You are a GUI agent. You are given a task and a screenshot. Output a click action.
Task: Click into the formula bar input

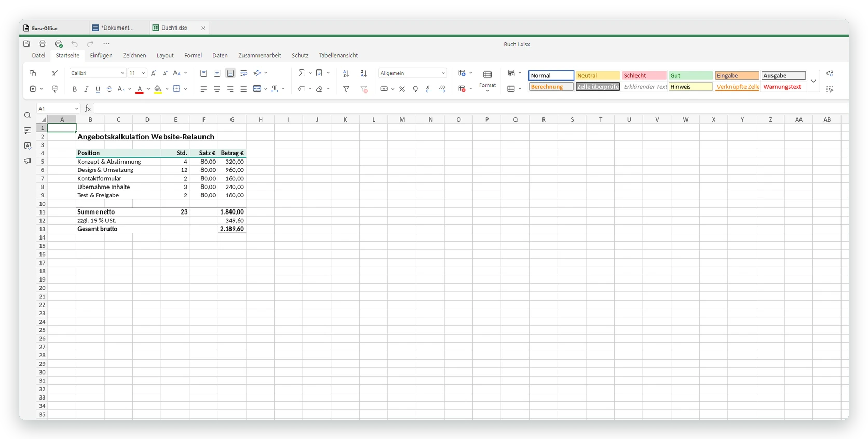click(x=470, y=109)
